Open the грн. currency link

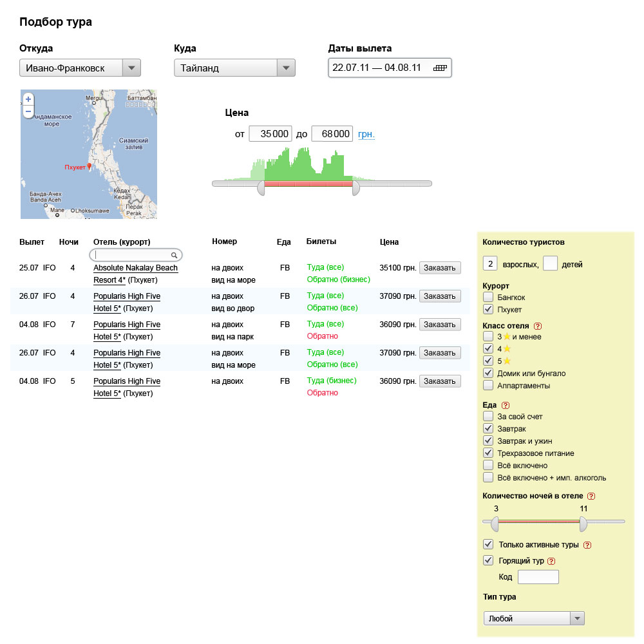(x=366, y=135)
